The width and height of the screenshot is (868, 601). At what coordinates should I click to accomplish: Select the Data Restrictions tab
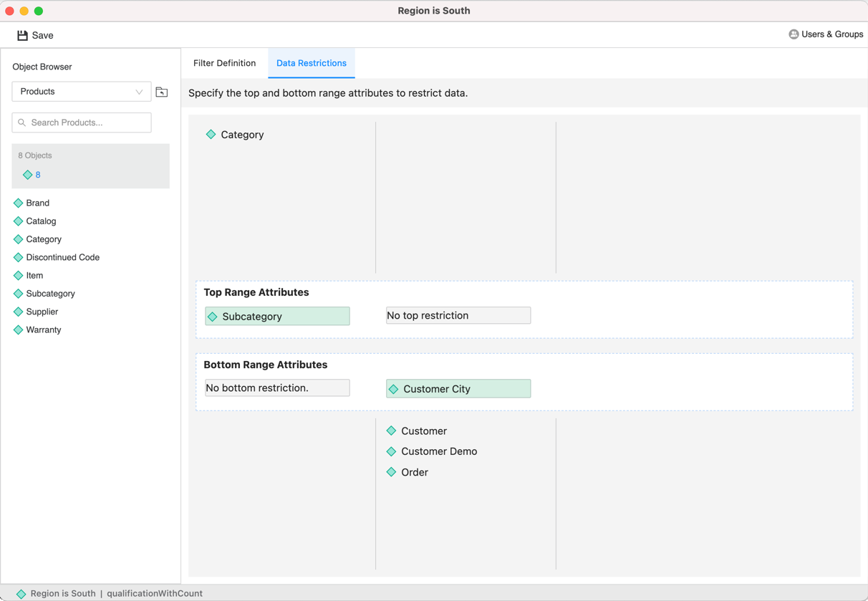pos(311,63)
